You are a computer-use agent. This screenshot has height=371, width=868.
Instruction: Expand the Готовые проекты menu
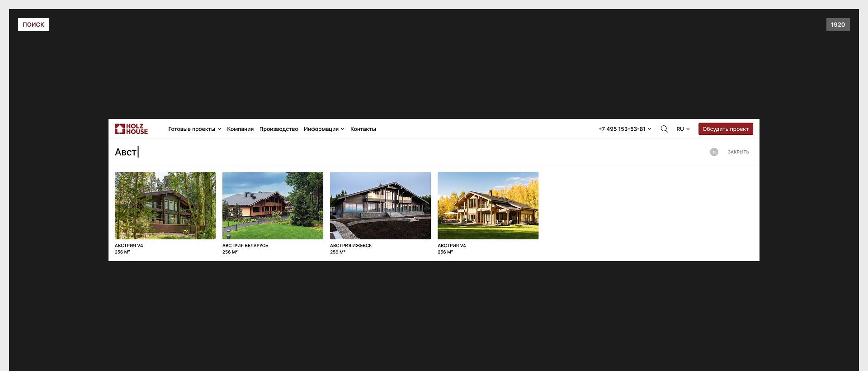tap(194, 129)
